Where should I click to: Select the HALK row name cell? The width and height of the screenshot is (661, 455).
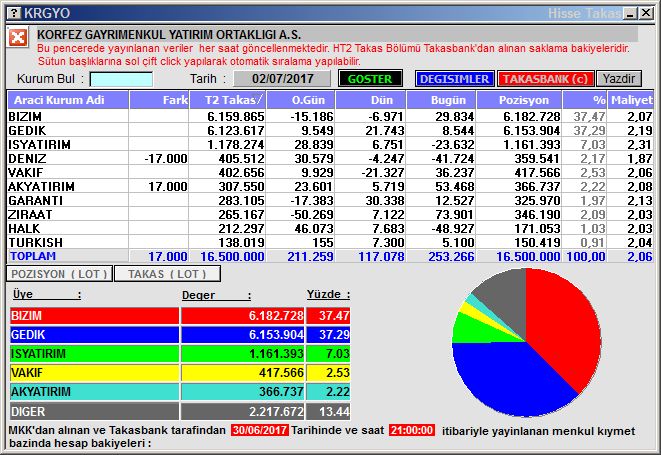point(68,228)
